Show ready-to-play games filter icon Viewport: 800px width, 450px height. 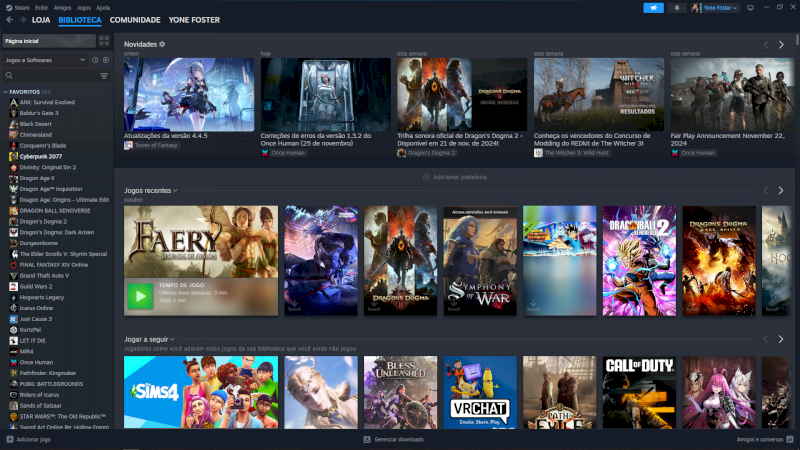pos(106,60)
